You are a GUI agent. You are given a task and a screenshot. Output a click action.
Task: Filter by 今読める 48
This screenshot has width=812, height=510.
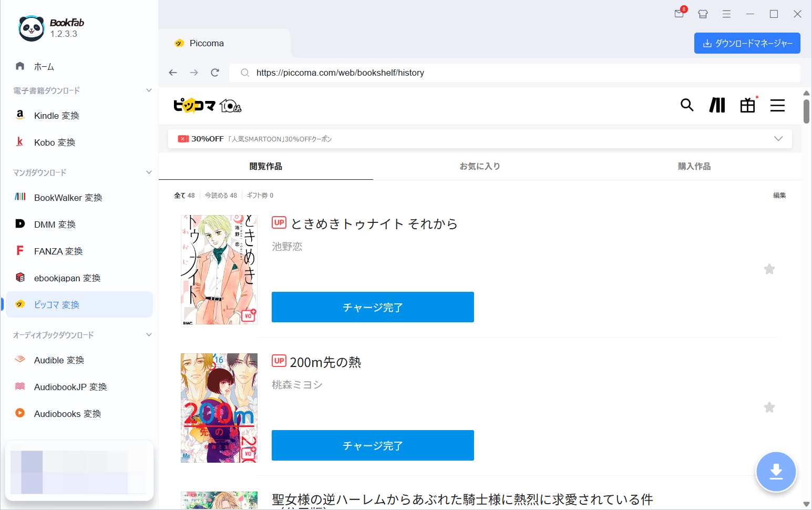221,196
